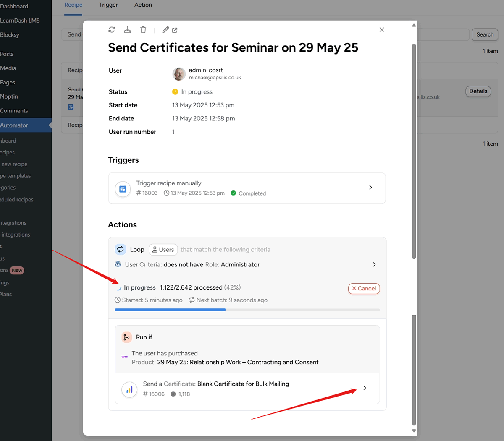Click the Send a Certificate action icon

click(x=129, y=390)
